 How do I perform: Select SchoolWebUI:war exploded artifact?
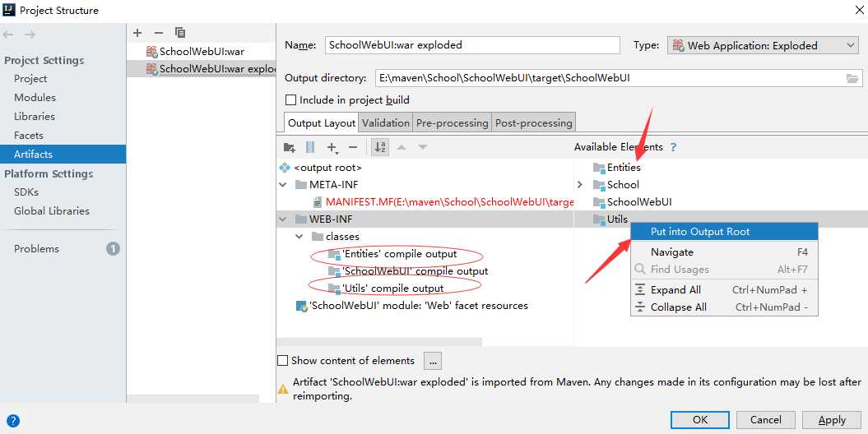(x=202, y=69)
